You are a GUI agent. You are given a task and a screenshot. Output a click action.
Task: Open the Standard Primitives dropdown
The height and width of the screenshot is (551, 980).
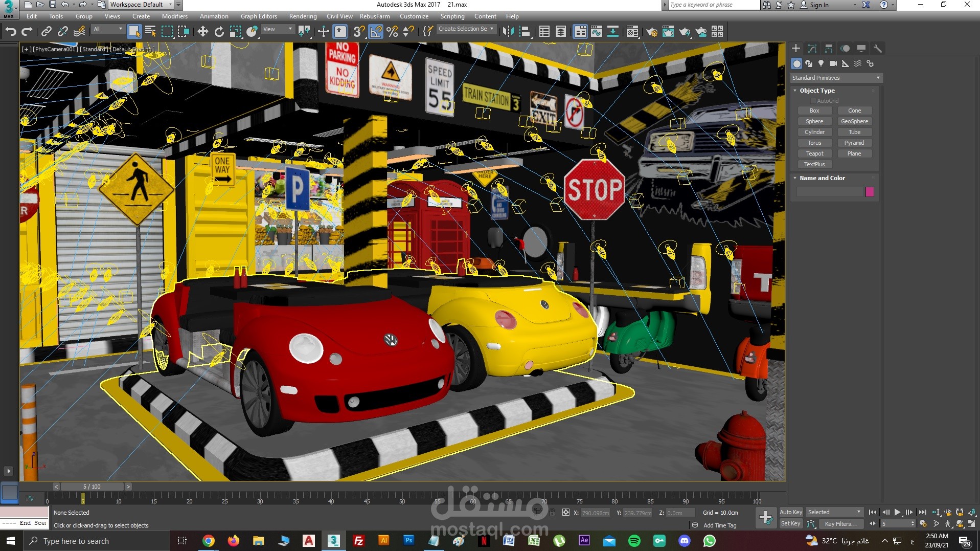tap(836, 78)
